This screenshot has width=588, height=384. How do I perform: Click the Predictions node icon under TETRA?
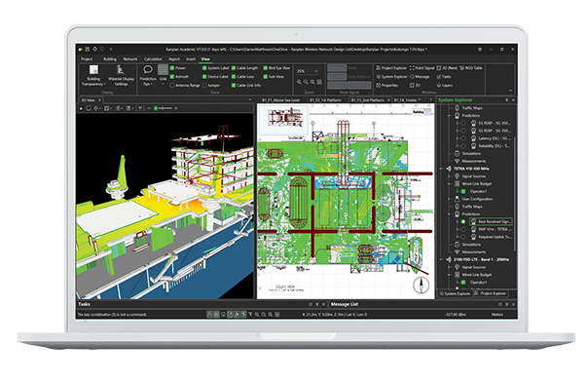pyautogui.click(x=458, y=214)
